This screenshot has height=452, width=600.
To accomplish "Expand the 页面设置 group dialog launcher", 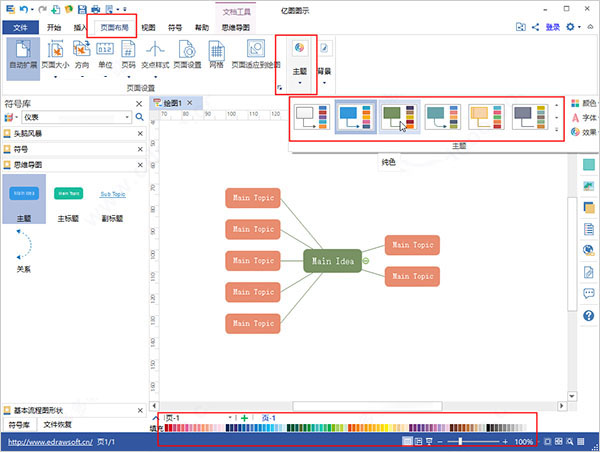I will [x=280, y=88].
